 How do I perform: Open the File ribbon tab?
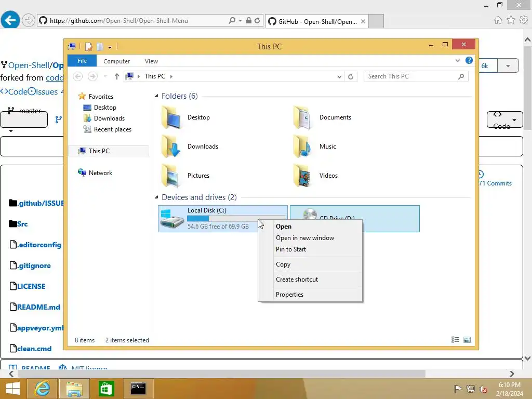pyautogui.click(x=82, y=61)
